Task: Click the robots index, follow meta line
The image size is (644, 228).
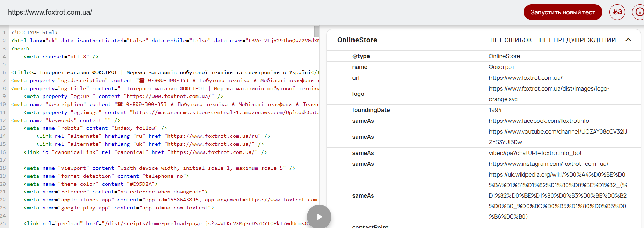Action: [95, 128]
